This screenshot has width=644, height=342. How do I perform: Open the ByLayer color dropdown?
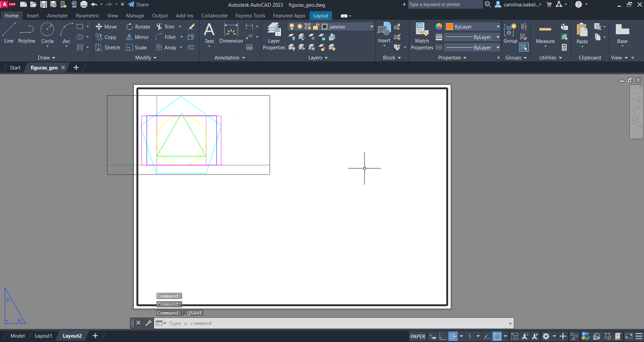498,27
